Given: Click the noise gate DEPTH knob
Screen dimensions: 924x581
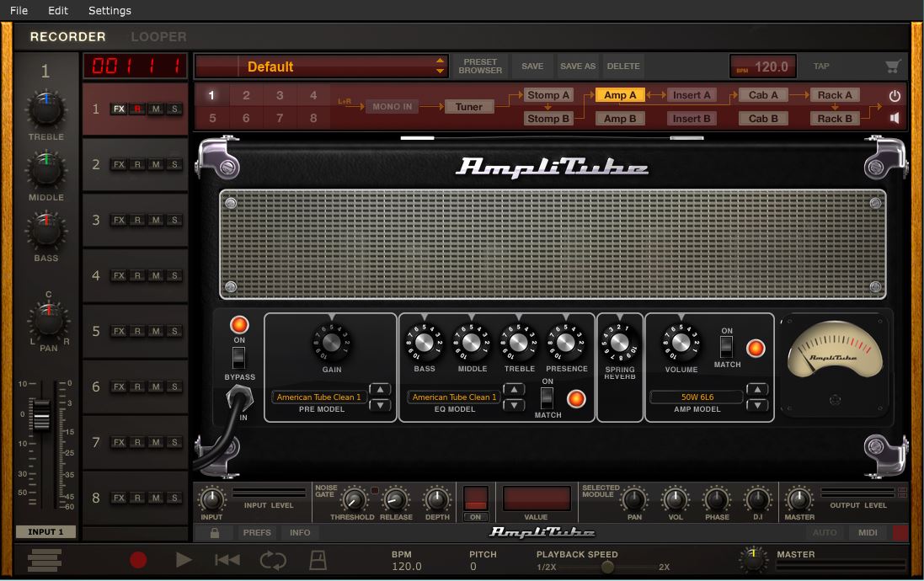Looking at the screenshot, I should click(x=437, y=499).
